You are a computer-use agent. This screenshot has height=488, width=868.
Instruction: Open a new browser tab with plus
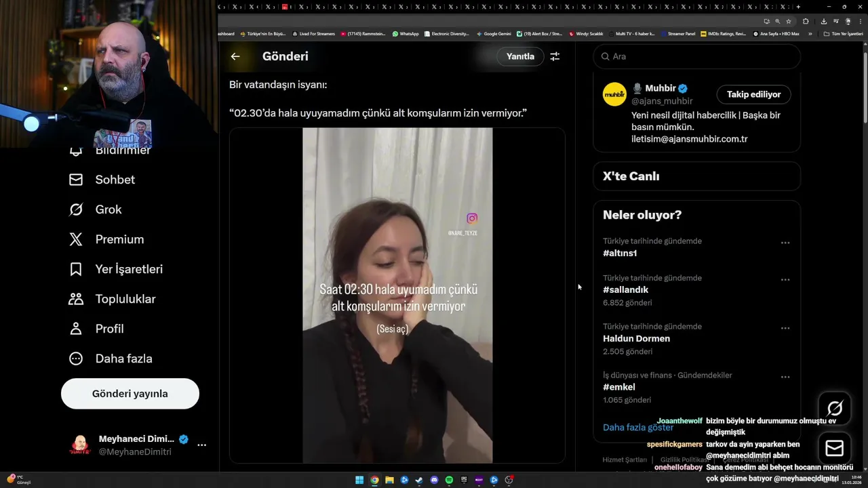click(x=798, y=7)
